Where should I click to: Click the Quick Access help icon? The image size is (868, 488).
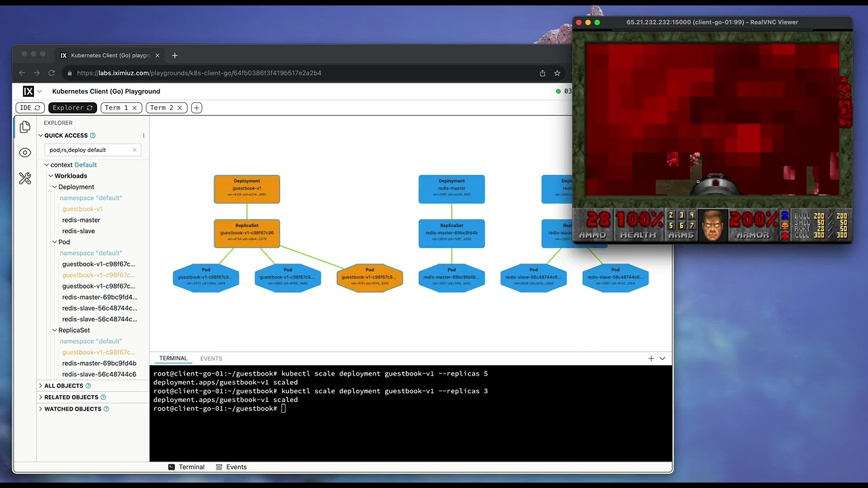[93, 136]
